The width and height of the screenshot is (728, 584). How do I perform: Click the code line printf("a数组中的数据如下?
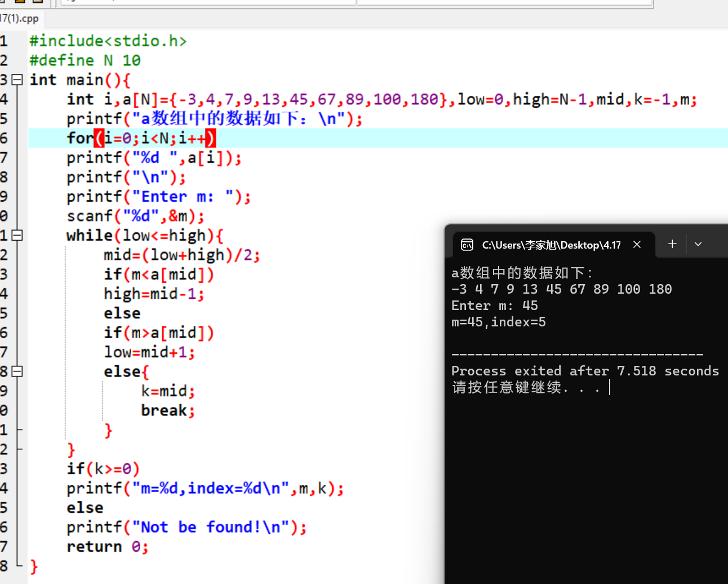point(215,119)
